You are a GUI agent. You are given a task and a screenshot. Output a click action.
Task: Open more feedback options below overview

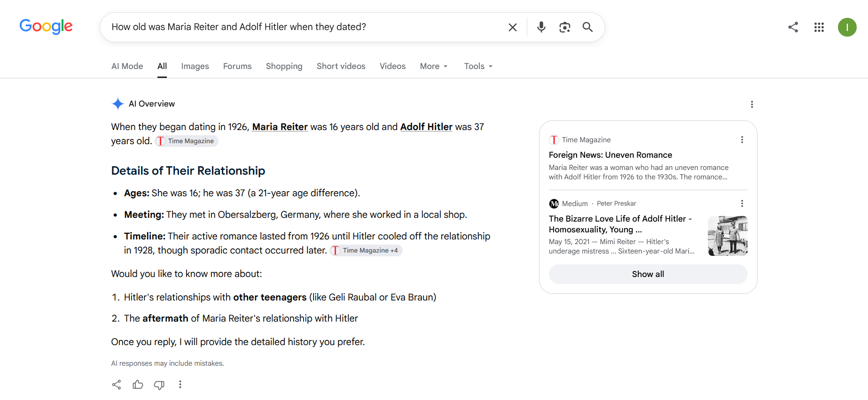(x=180, y=385)
